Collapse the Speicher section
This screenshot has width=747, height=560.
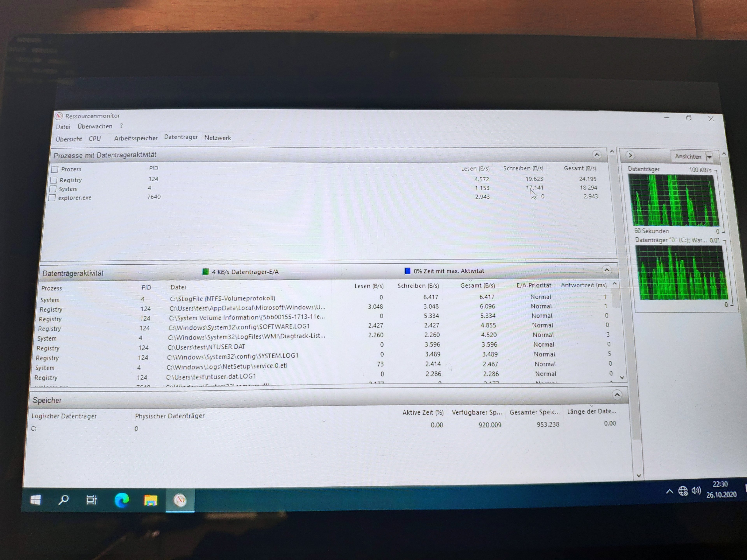coord(617,395)
